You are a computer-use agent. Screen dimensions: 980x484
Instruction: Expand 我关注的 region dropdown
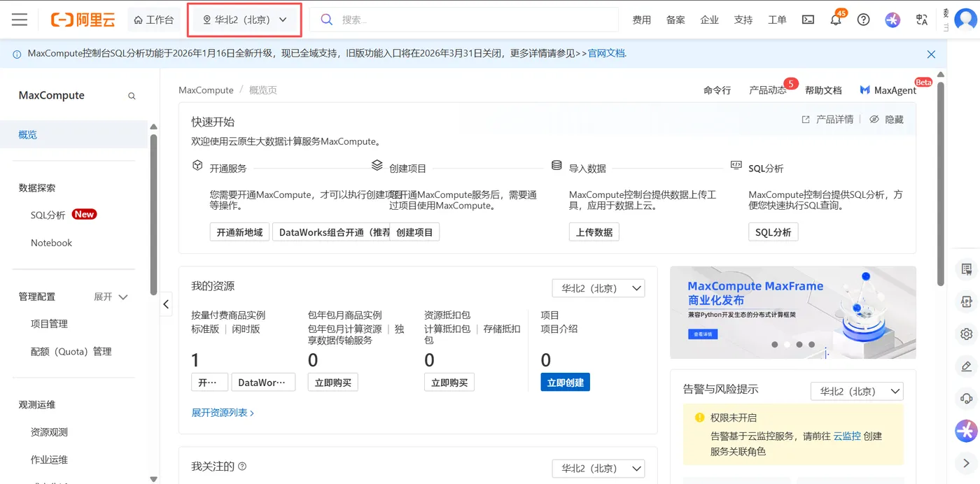tap(598, 469)
